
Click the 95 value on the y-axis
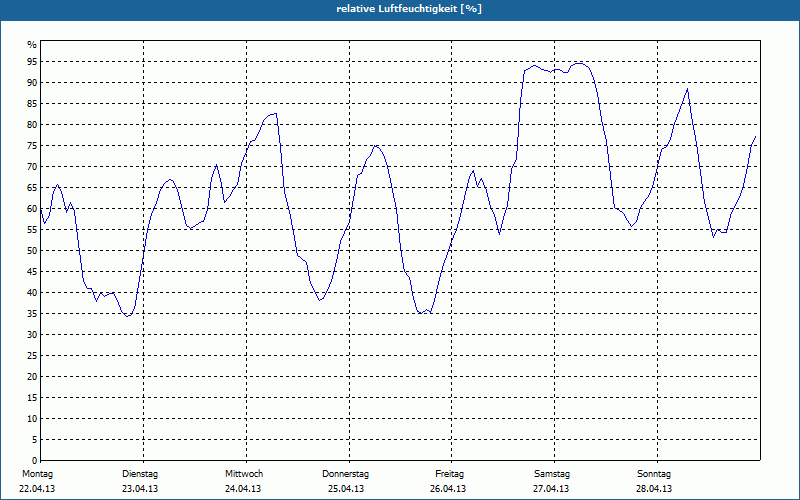point(32,62)
